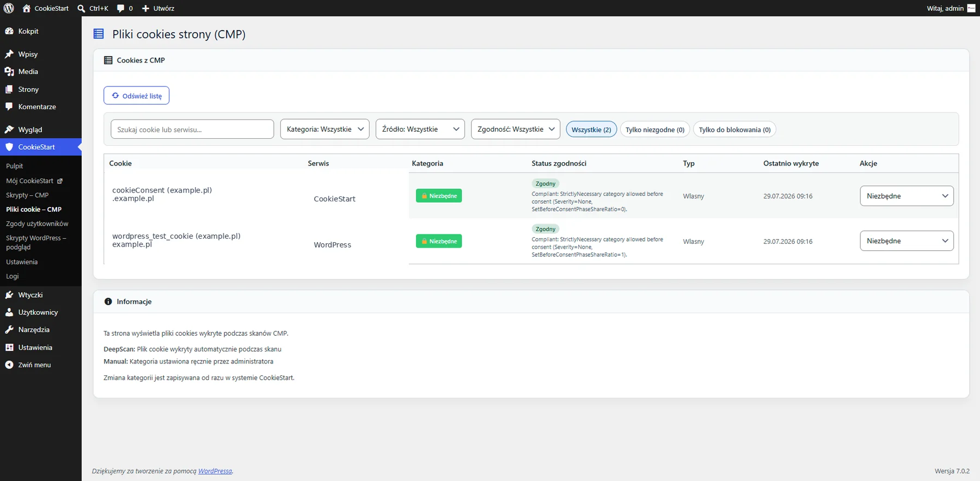This screenshot has height=481, width=980.
Task: Click the Wpisy pin icon
Action: [9, 54]
